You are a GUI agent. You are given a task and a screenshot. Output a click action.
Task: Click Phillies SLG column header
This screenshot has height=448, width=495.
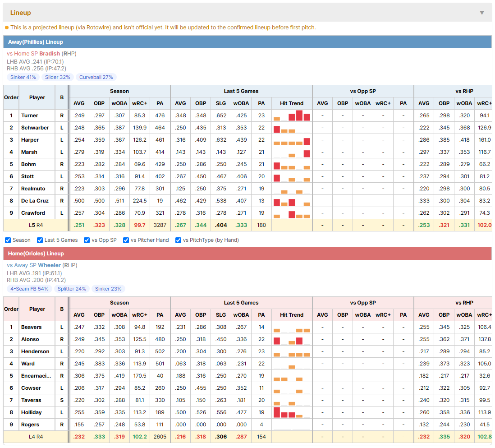[221, 103]
